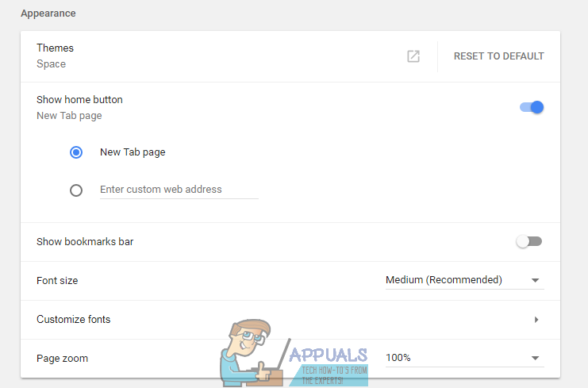The image size is (588, 388).
Task: Toggle the Show home button switch
Action: (532, 107)
